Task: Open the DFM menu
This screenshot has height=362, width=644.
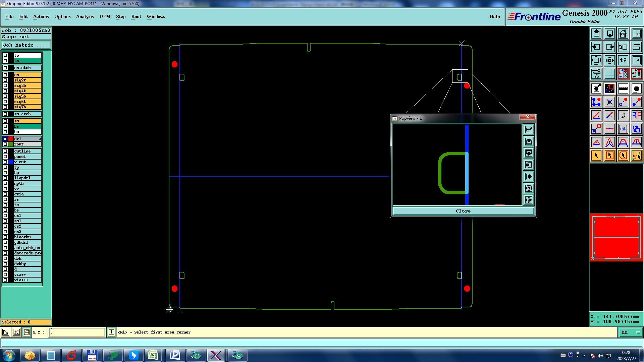Action: (x=105, y=16)
